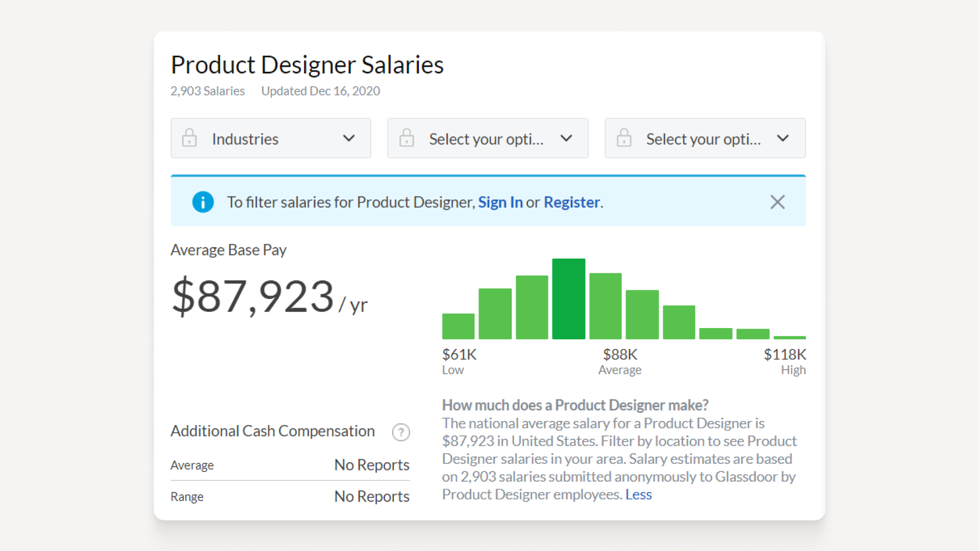The width and height of the screenshot is (980, 551).
Task: Click the Register link
Action: [572, 202]
